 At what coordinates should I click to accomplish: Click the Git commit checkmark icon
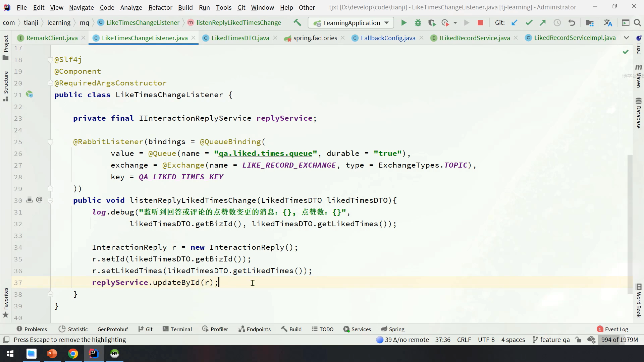[x=529, y=23]
